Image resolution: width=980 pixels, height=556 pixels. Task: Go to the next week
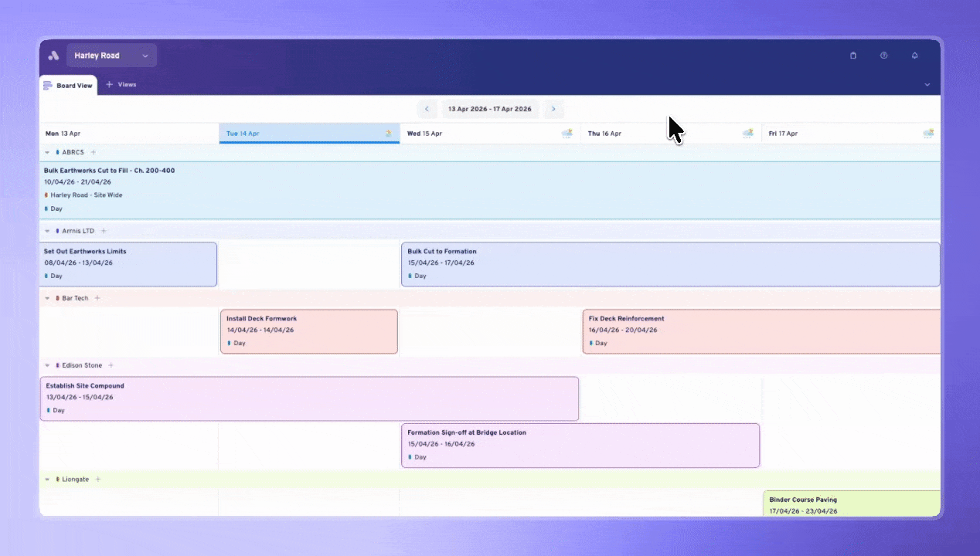point(553,109)
